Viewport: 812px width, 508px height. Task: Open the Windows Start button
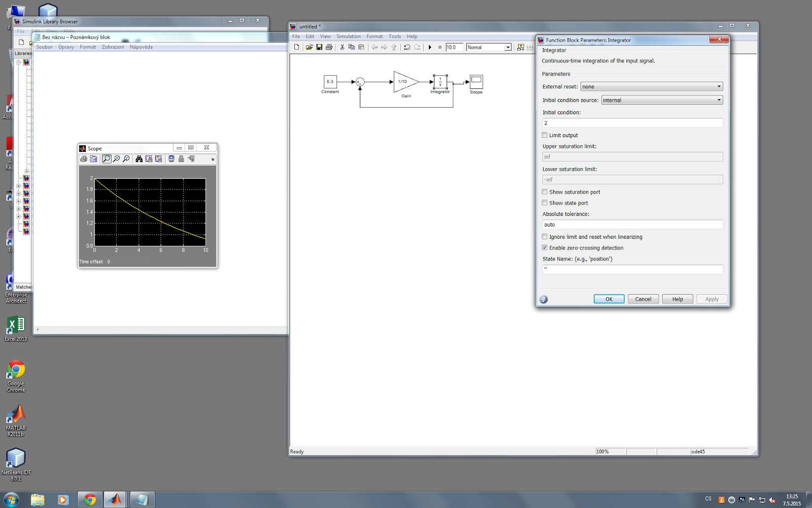click(x=11, y=500)
